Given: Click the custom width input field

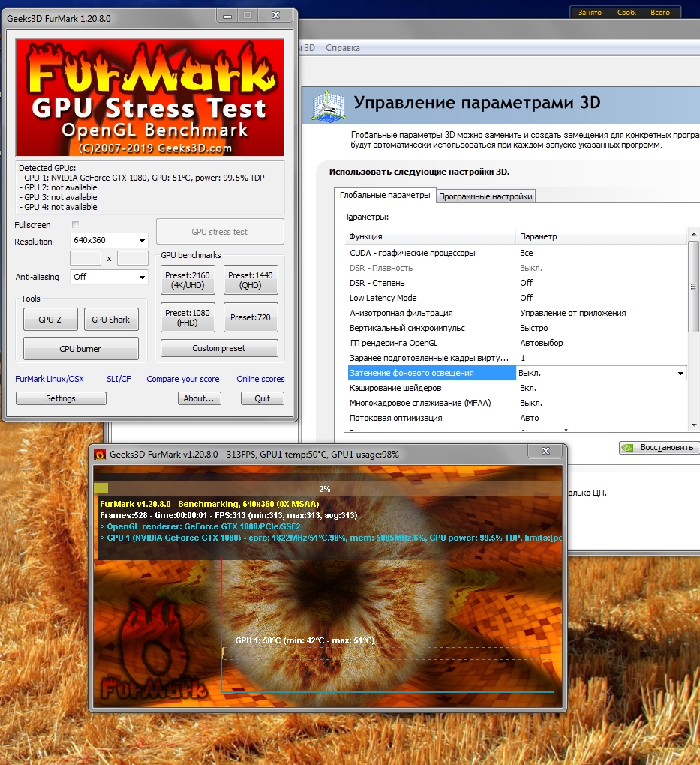Looking at the screenshot, I should point(86,258).
